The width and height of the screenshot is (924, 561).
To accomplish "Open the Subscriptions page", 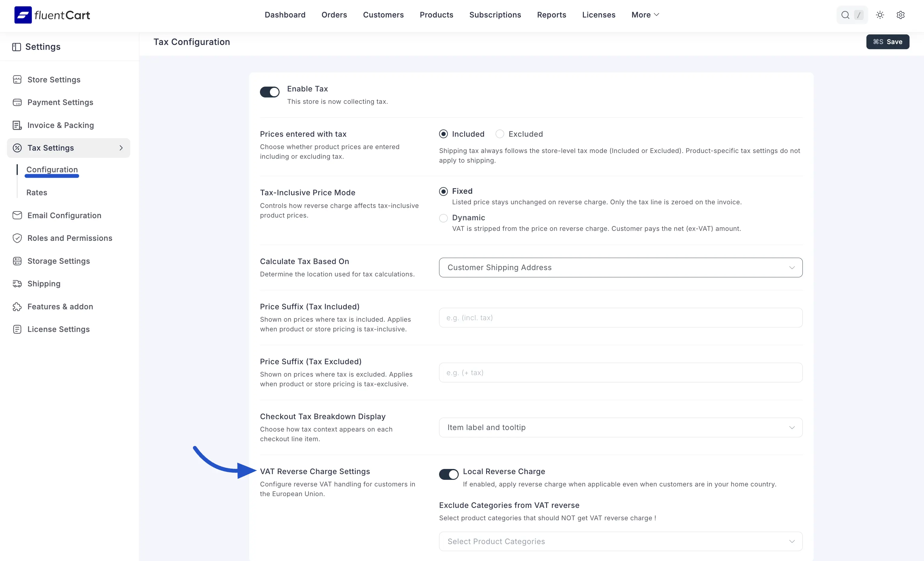I will tap(495, 15).
